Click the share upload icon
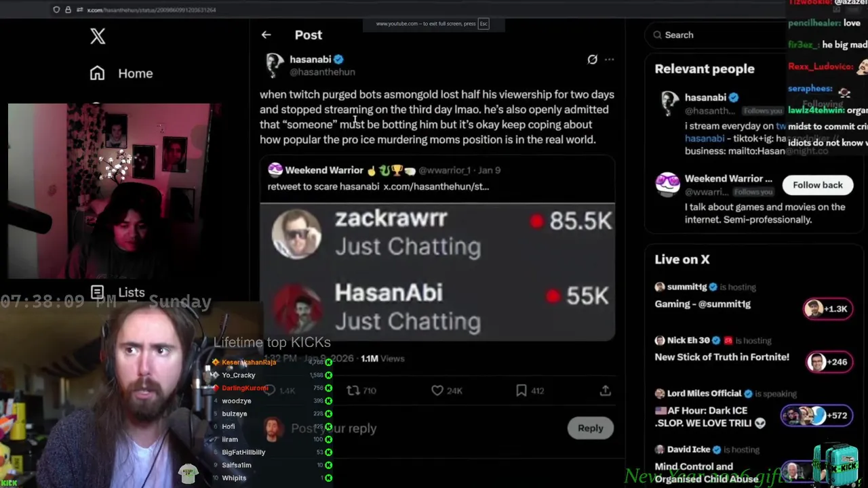The image size is (868, 488). click(605, 390)
